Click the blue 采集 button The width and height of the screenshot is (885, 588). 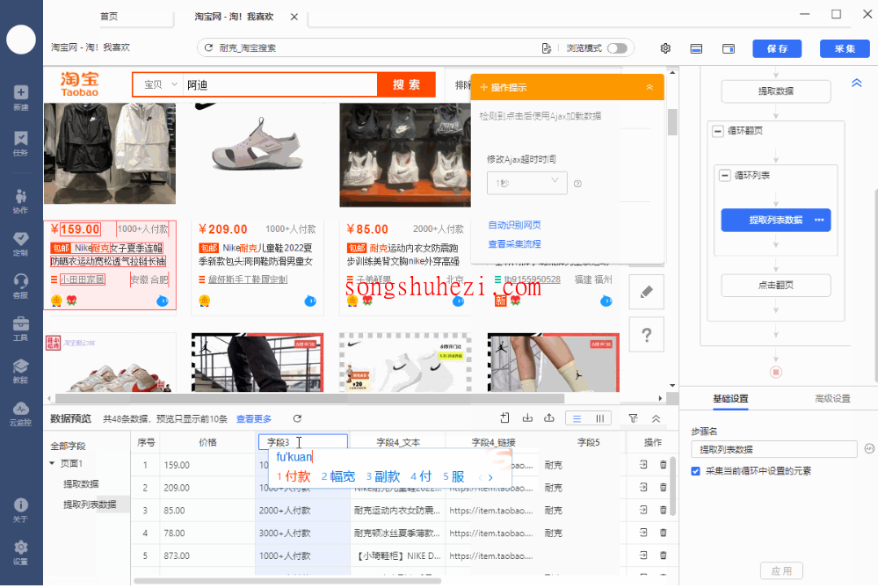tap(845, 48)
